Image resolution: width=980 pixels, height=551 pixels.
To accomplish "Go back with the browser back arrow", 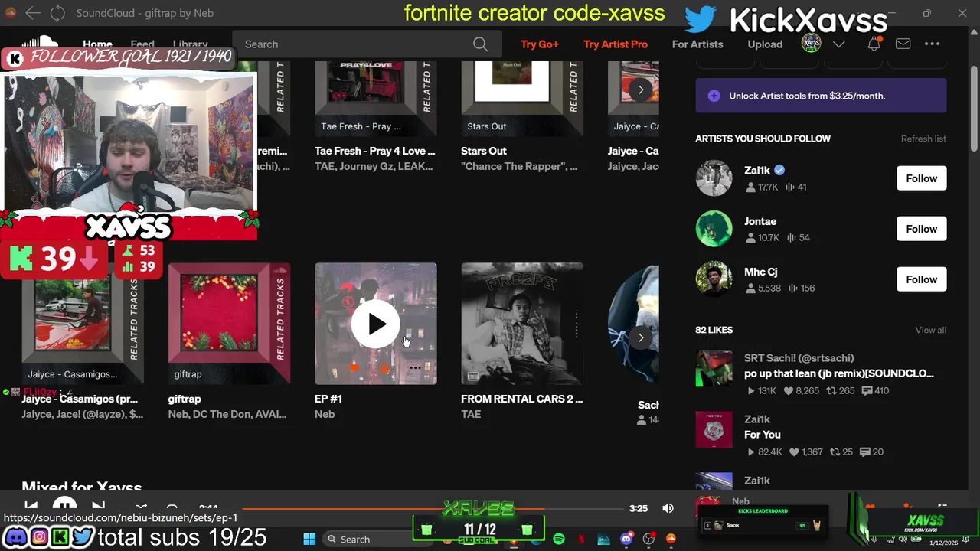I will coord(32,13).
